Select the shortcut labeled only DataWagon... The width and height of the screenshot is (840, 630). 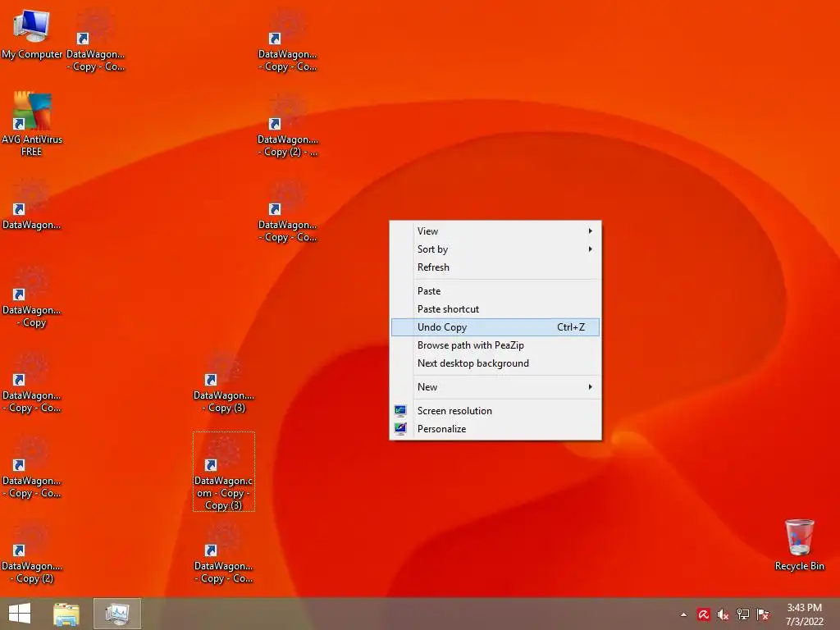pyautogui.click(x=32, y=206)
